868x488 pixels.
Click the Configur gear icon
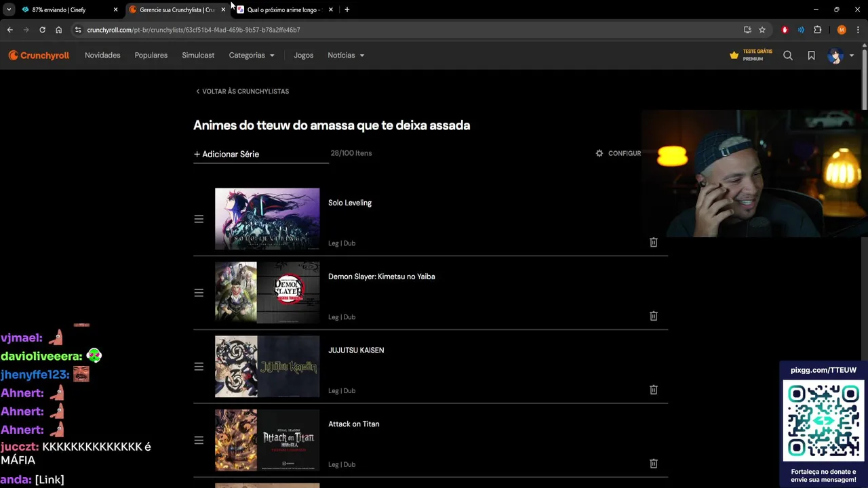click(599, 153)
